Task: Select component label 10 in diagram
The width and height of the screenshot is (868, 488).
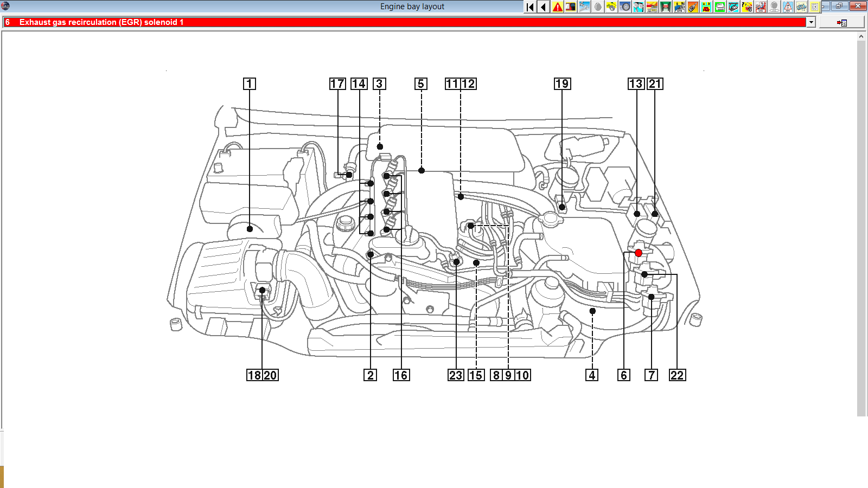Action: click(x=522, y=375)
